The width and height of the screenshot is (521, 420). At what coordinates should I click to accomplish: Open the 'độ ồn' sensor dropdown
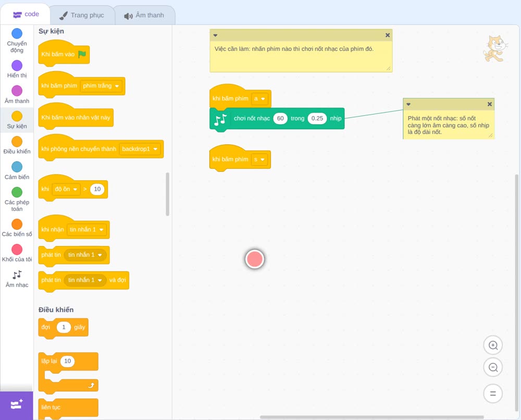pyautogui.click(x=66, y=189)
